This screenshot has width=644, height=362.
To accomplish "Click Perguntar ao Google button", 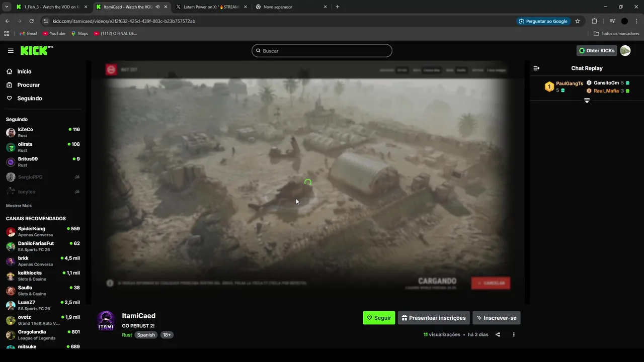I will (543, 21).
